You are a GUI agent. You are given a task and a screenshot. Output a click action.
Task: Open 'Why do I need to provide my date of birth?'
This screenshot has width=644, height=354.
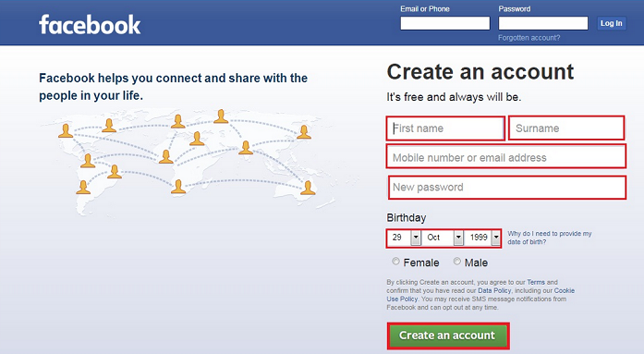tap(549, 238)
